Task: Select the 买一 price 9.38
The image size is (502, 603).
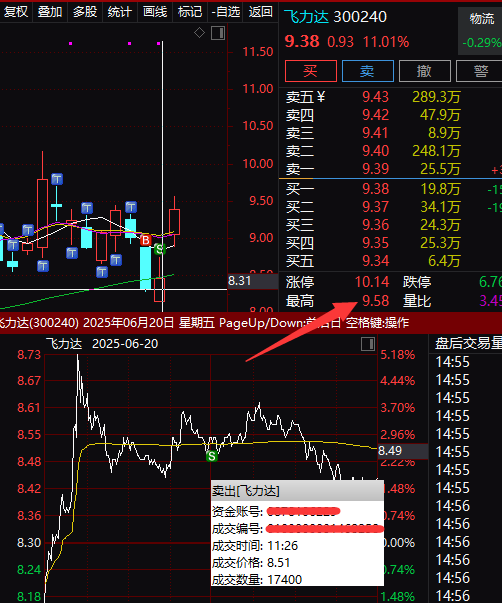Action: (375, 189)
